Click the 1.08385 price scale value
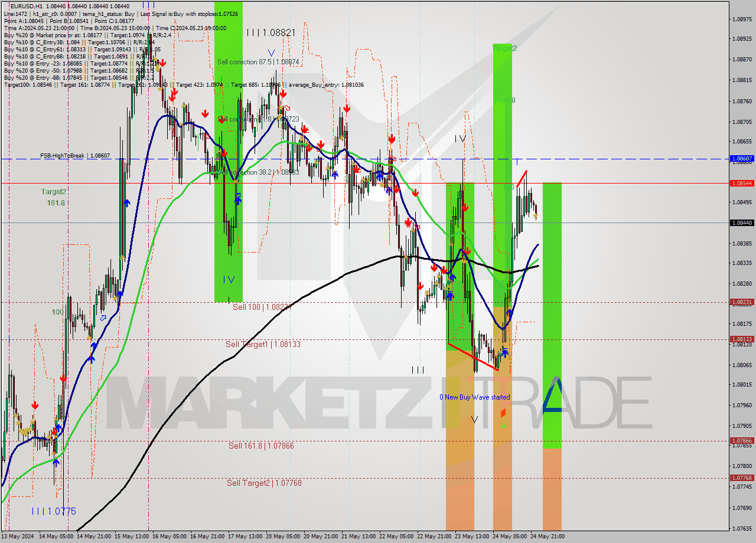The height and width of the screenshot is (543, 756). [741, 243]
